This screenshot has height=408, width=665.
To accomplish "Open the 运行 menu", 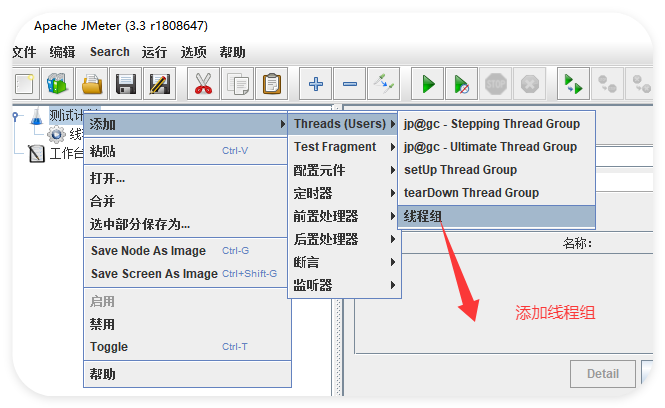I will pyautogui.click(x=154, y=52).
